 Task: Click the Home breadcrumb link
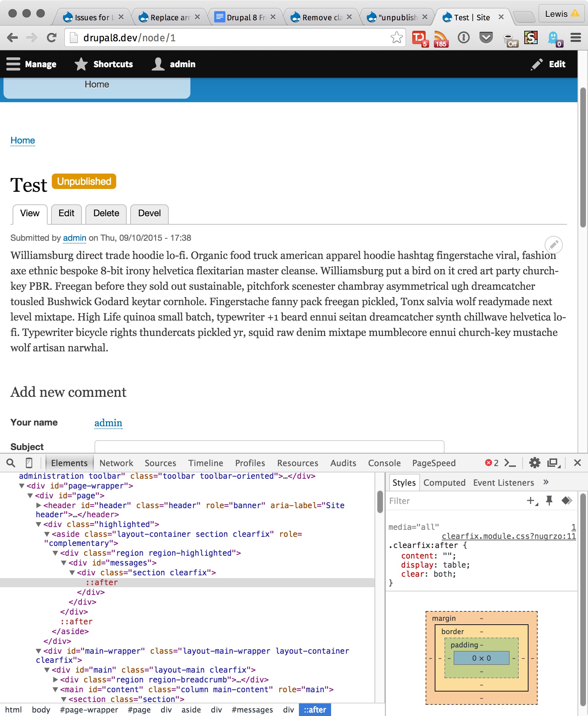coord(23,140)
